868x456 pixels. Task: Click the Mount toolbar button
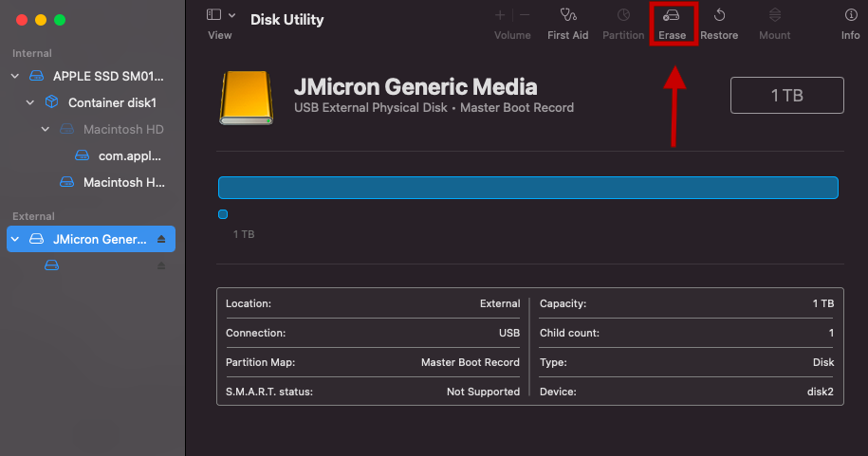point(774,25)
